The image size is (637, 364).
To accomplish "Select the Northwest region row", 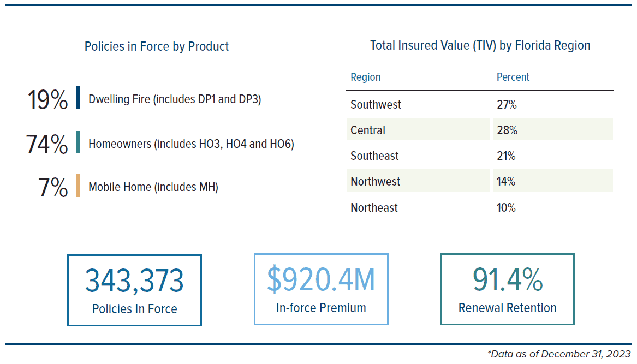I will [x=480, y=181].
